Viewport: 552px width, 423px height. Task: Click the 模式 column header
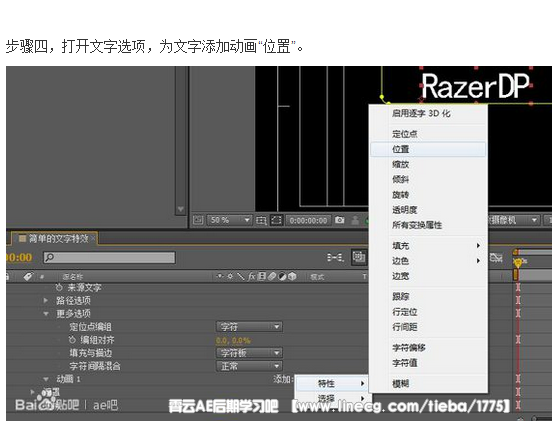coord(317,277)
